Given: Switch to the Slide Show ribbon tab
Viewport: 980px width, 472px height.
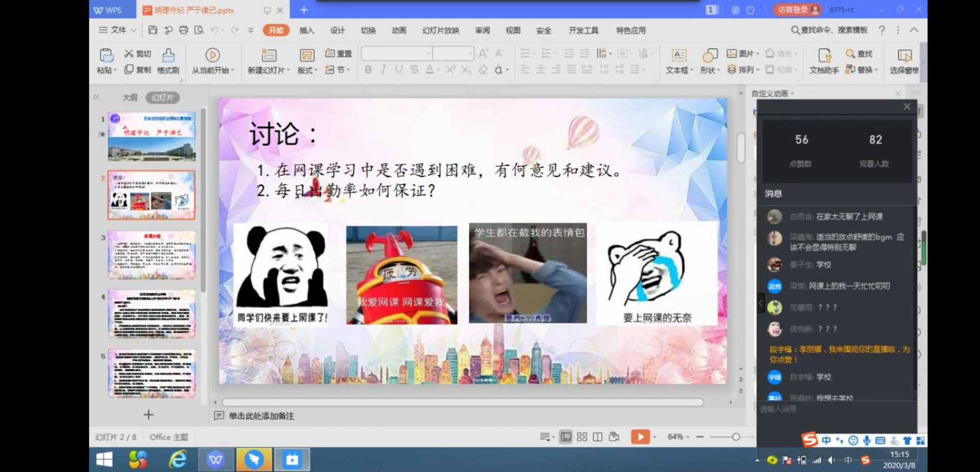Looking at the screenshot, I should click(440, 31).
